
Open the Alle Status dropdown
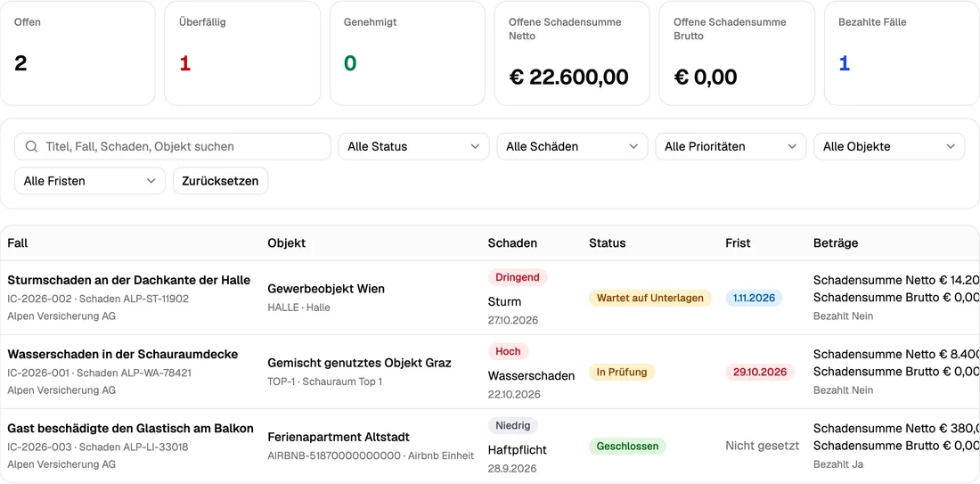pyautogui.click(x=413, y=146)
